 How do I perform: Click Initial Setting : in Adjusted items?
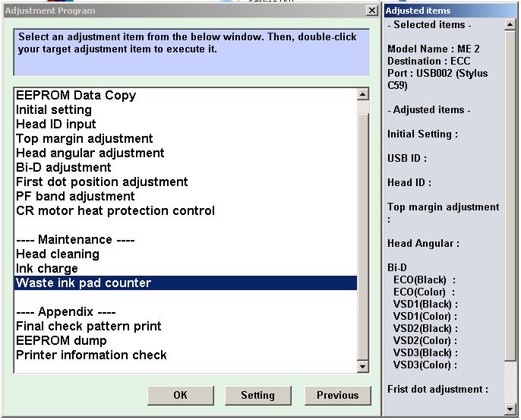point(422,134)
